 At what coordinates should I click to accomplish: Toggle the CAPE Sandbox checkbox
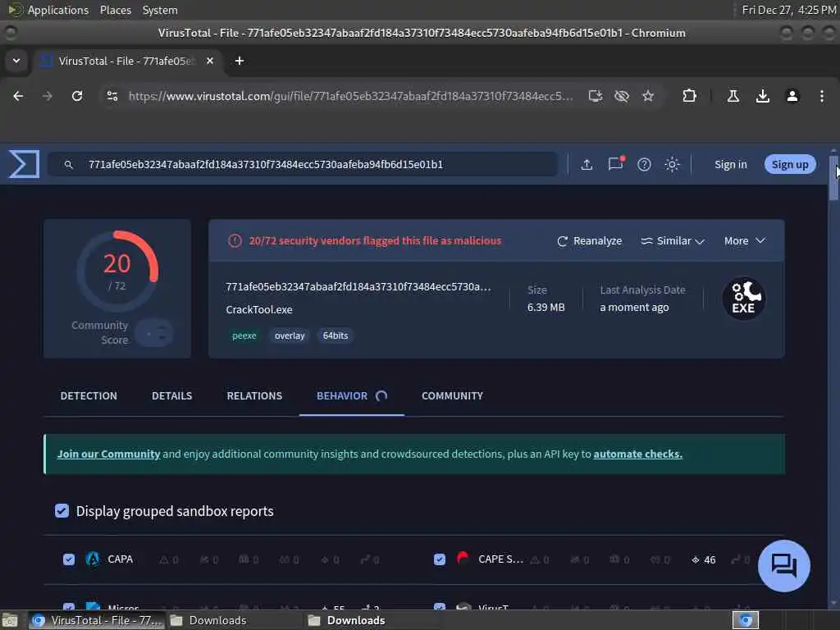point(440,559)
